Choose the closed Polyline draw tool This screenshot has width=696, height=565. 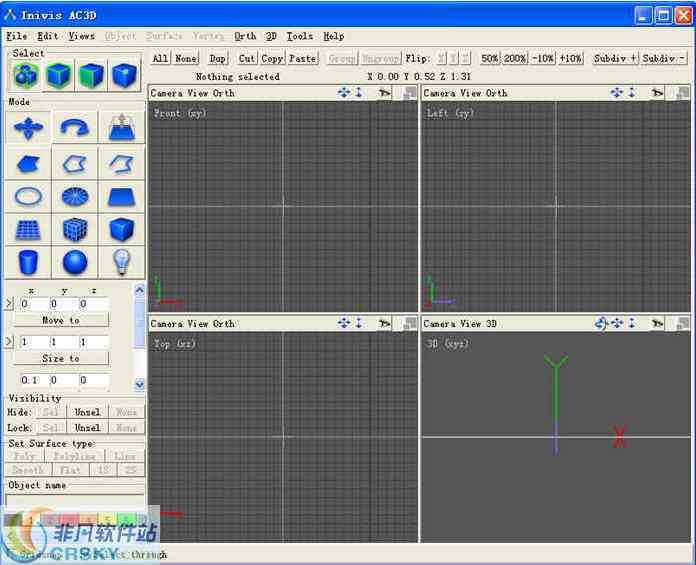[x=75, y=164]
